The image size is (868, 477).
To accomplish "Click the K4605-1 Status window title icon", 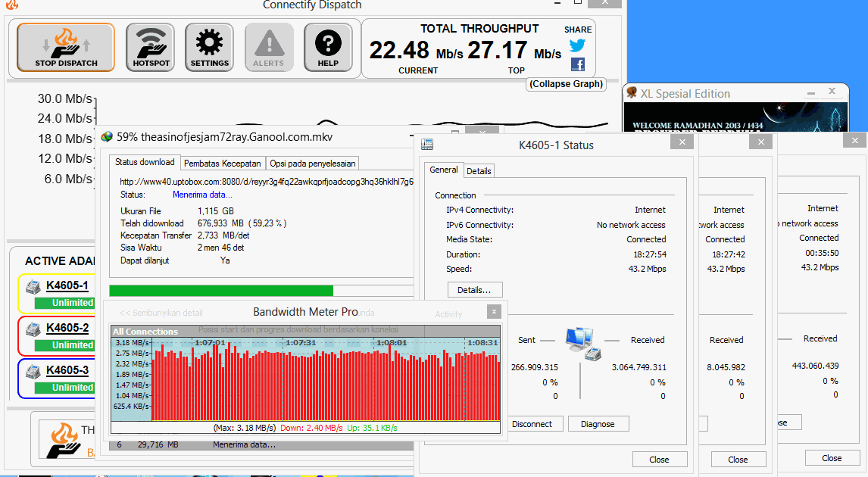I will coord(427,145).
